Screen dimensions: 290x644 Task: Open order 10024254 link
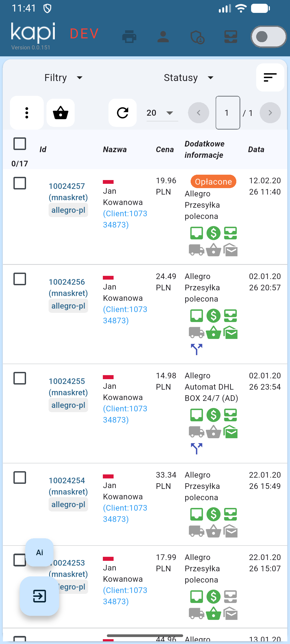click(67, 480)
